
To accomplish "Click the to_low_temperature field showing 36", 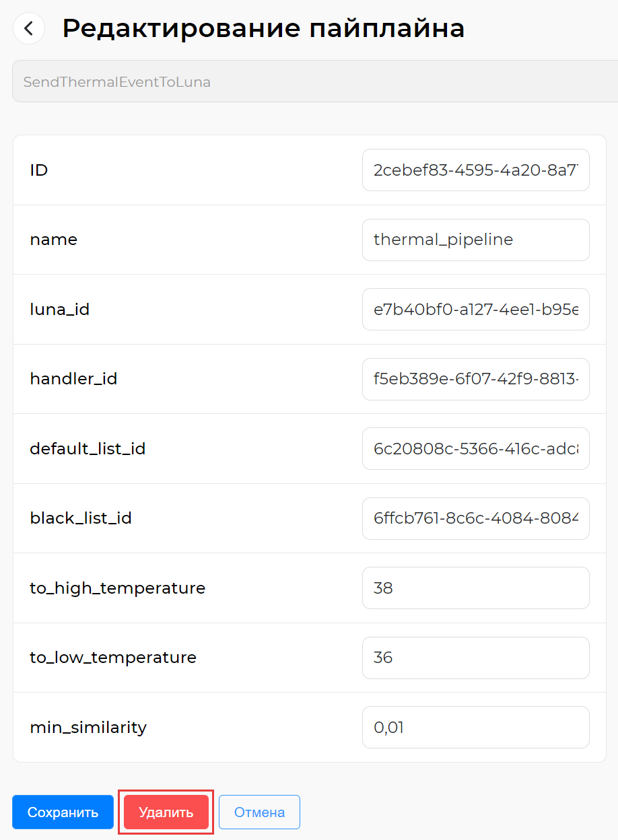I will tap(476, 658).
